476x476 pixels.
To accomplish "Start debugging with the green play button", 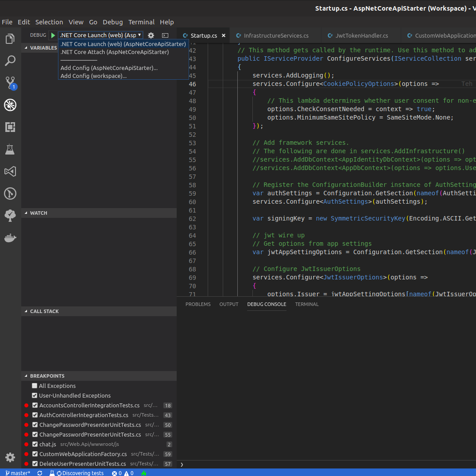I will tap(53, 35).
